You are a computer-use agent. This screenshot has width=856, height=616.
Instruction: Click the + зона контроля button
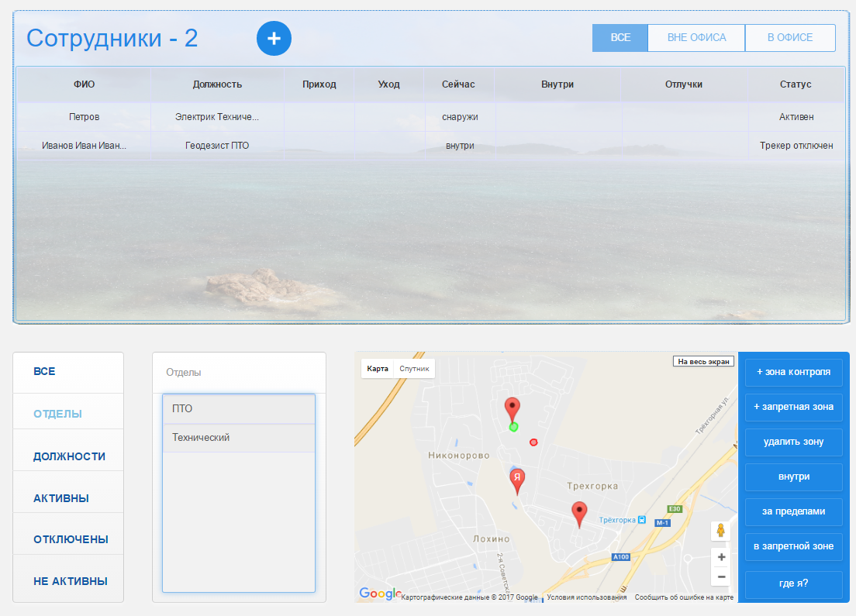(793, 372)
